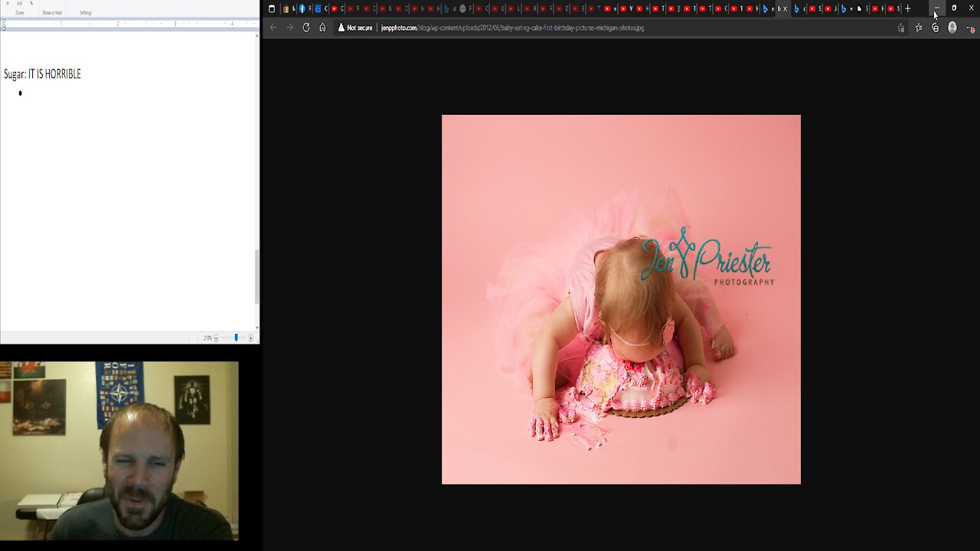Go forward in the browser

coord(289,28)
